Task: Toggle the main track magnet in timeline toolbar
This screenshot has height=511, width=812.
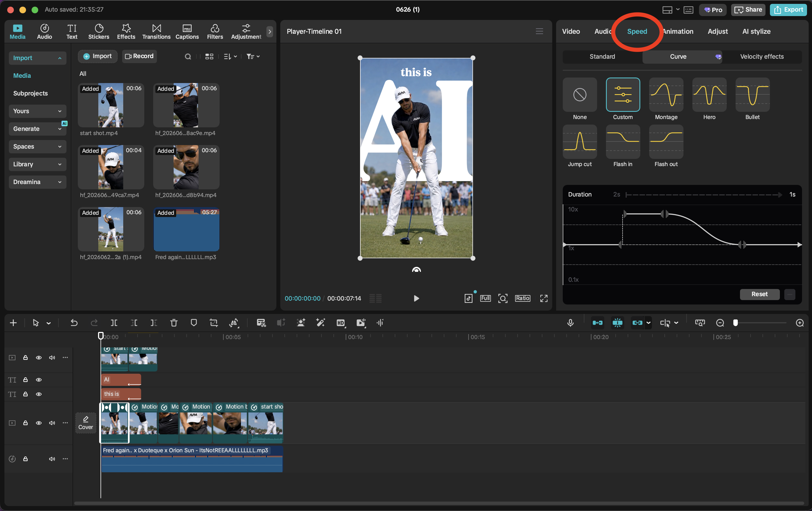Action: (x=598, y=323)
